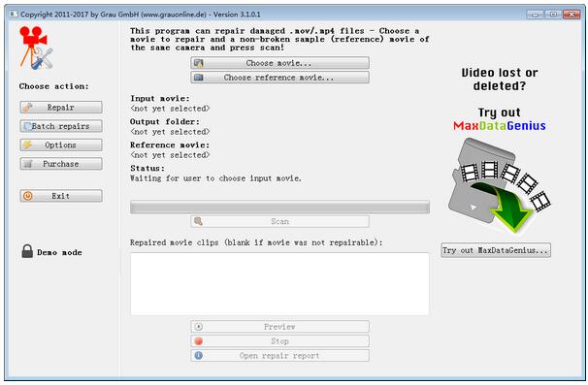Click the Demo mode padlock icon
588x385 pixels.
(27, 251)
